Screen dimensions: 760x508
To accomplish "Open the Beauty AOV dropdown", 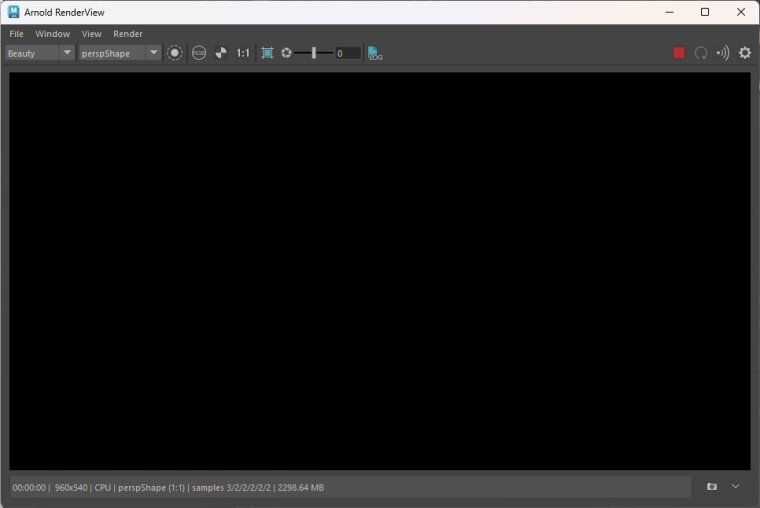I will click(40, 53).
